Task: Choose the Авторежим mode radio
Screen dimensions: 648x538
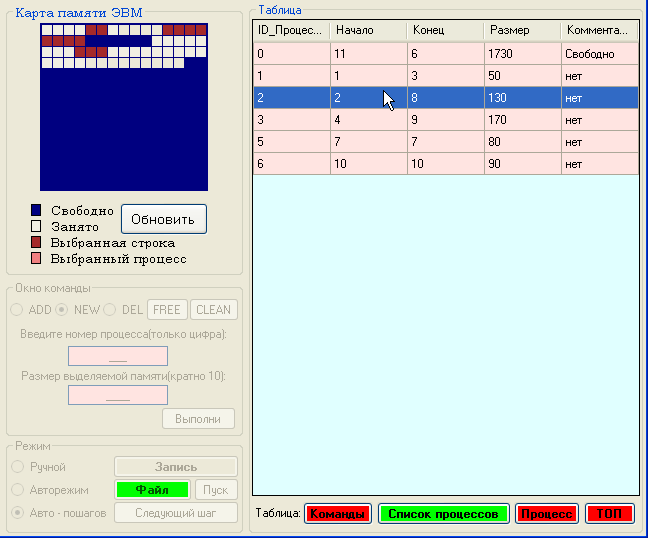Action: tap(17, 490)
